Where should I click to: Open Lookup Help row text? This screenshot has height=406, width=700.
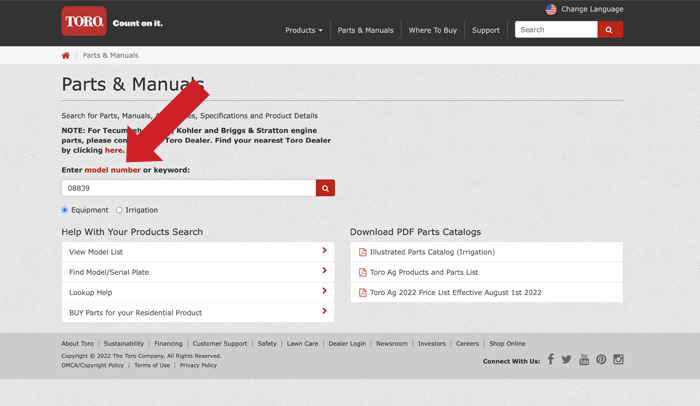click(x=91, y=293)
